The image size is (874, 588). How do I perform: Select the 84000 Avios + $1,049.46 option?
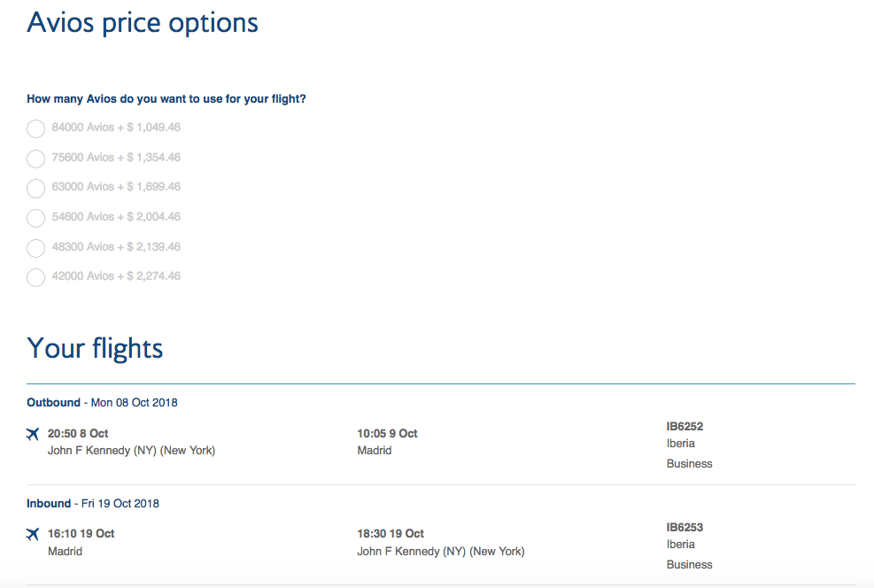pos(35,128)
